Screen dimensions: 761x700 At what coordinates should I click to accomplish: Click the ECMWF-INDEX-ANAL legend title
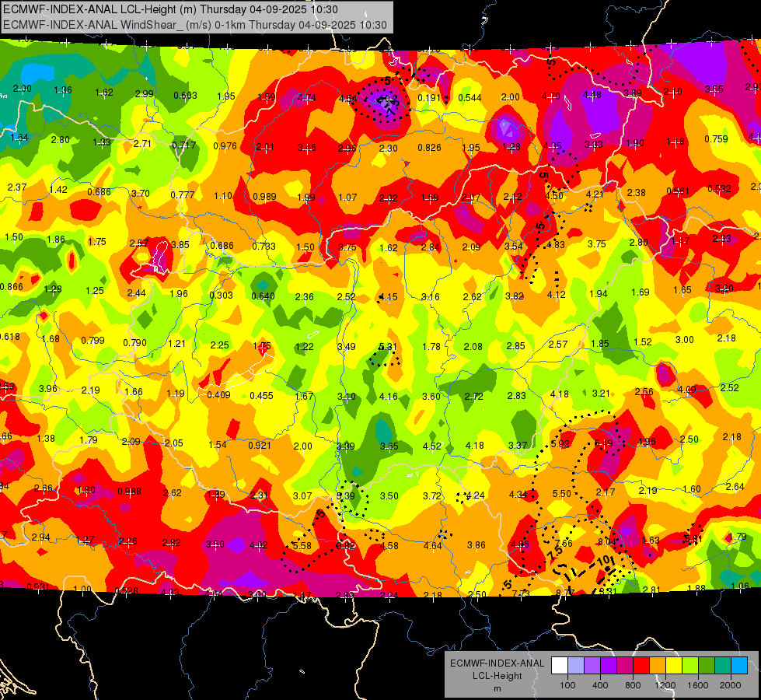coord(497,663)
